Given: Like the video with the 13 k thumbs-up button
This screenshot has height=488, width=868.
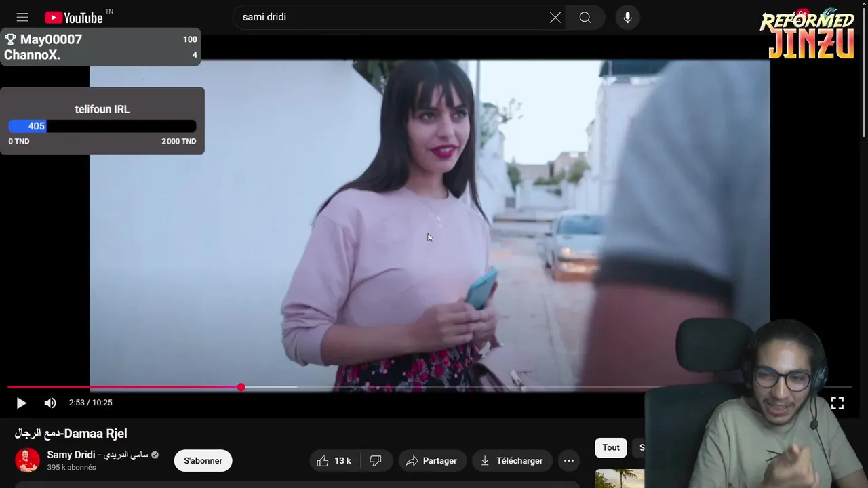Looking at the screenshot, I should pyautogui.click(x=335, y=461).
